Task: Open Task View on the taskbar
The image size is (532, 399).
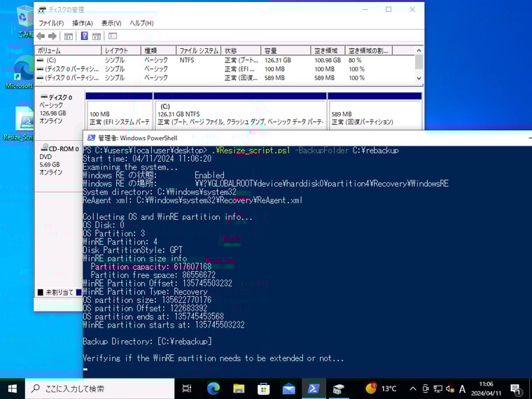Action: click(x=187, y=388)
